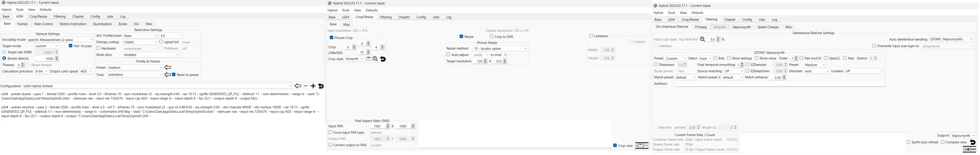Click the scan type analysis magnifier icon

[703, 39]
